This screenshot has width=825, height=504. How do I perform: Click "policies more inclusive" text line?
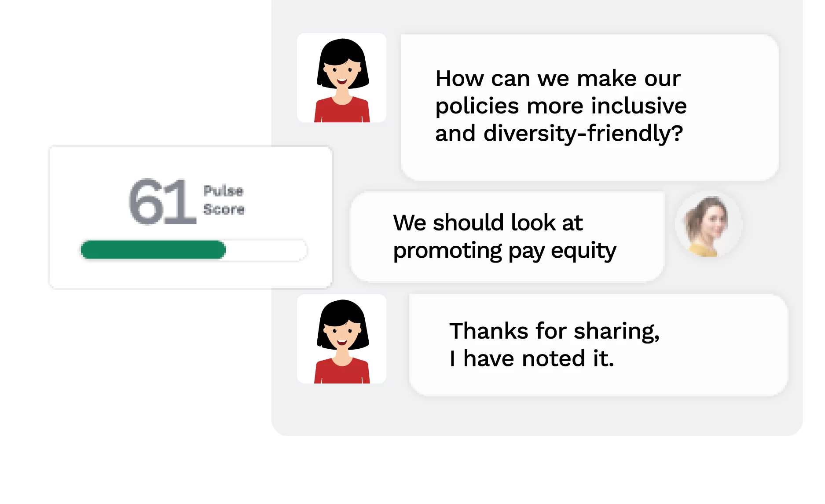[x=561, y=106]
